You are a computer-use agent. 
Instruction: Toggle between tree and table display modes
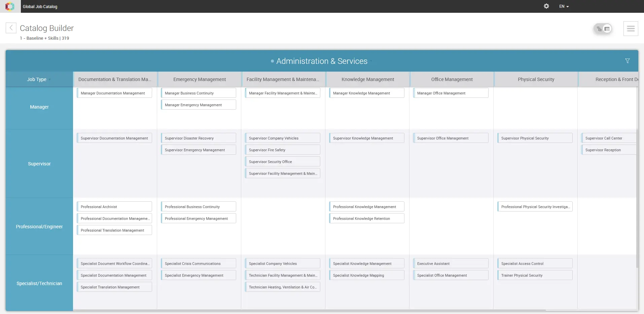[603, 29]
